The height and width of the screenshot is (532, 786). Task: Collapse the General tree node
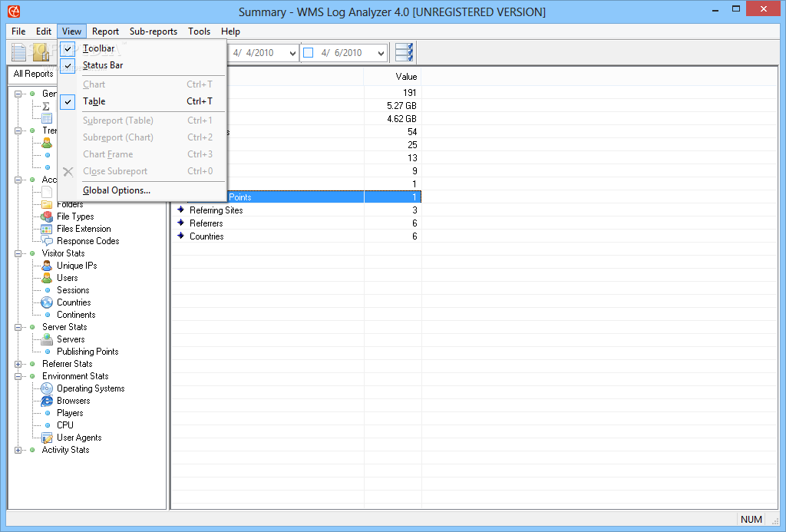coord(18,94)
